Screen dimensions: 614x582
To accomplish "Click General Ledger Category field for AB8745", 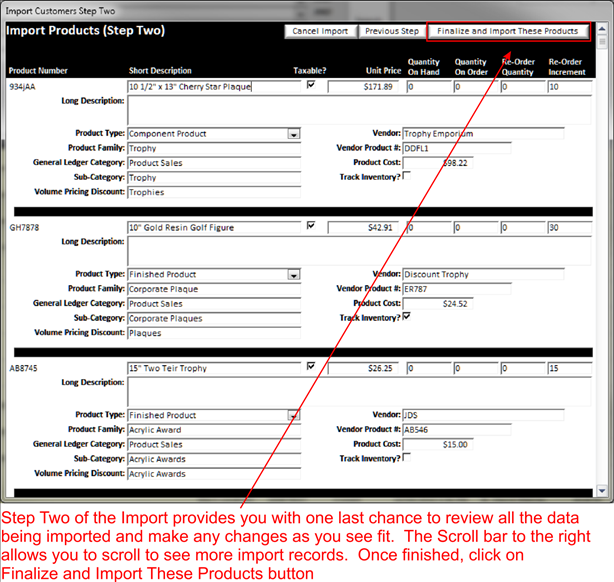I will coord(214,445).
